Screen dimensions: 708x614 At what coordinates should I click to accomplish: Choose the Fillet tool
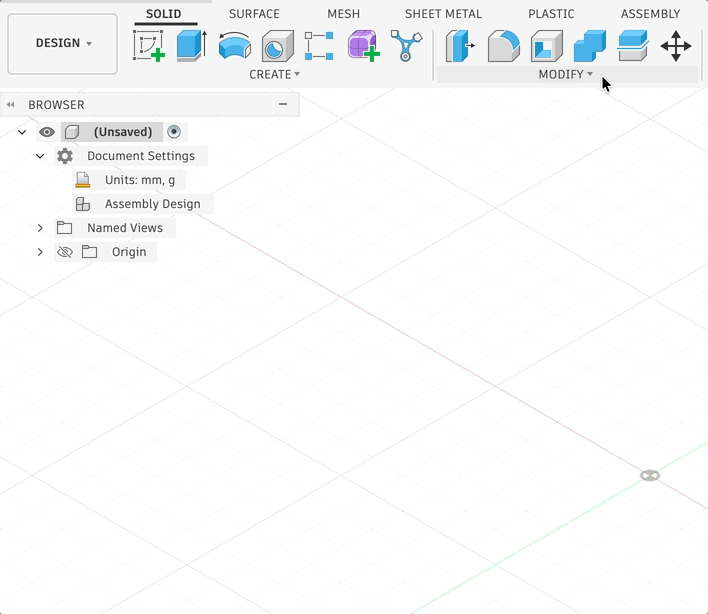coord(503,46)
